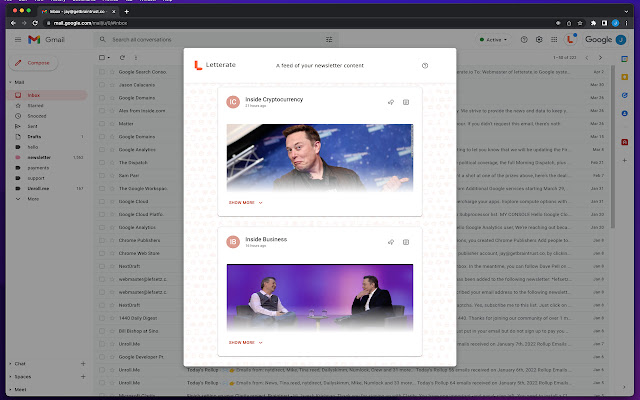The image size is (640, 400).
Task: Open Contacts side panel icon
Action: [624, 113]
